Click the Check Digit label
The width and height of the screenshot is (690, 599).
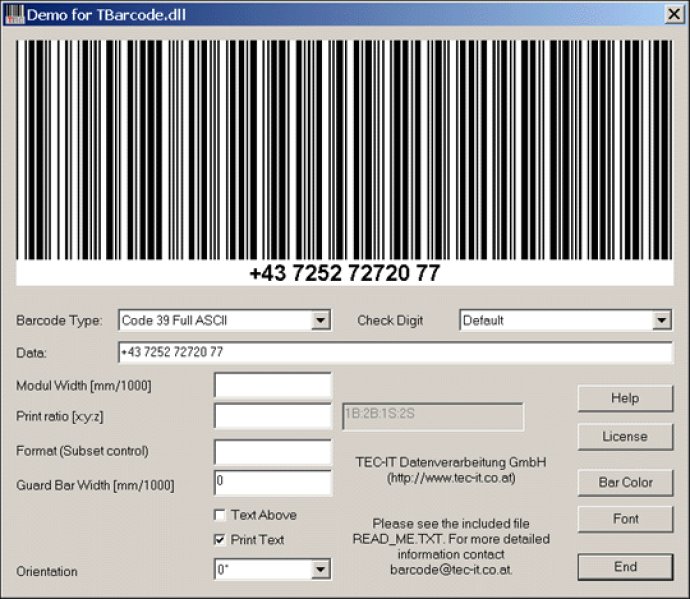click(x=390, y=320)
